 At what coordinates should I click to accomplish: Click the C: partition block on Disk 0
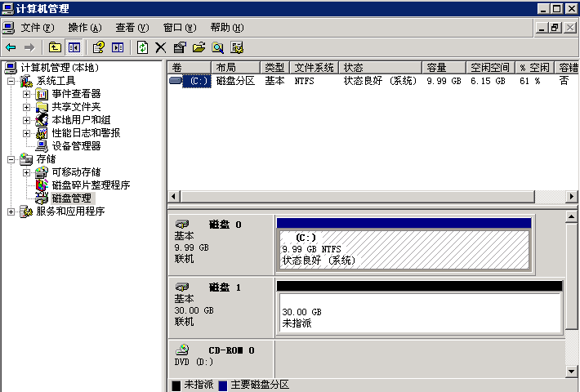point(403,248)
